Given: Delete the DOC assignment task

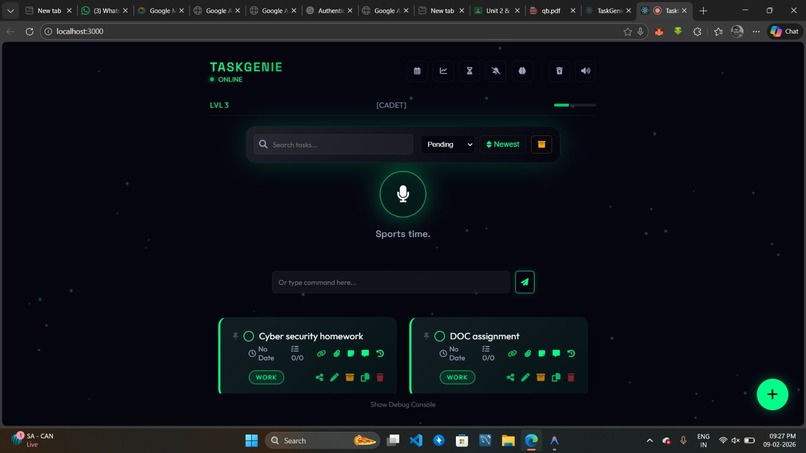Looking at the screenshot, I should (x=571, y=377).
